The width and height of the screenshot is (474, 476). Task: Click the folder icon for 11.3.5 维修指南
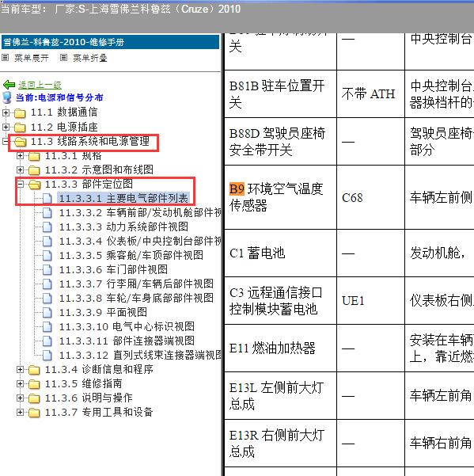click(34, 384)
